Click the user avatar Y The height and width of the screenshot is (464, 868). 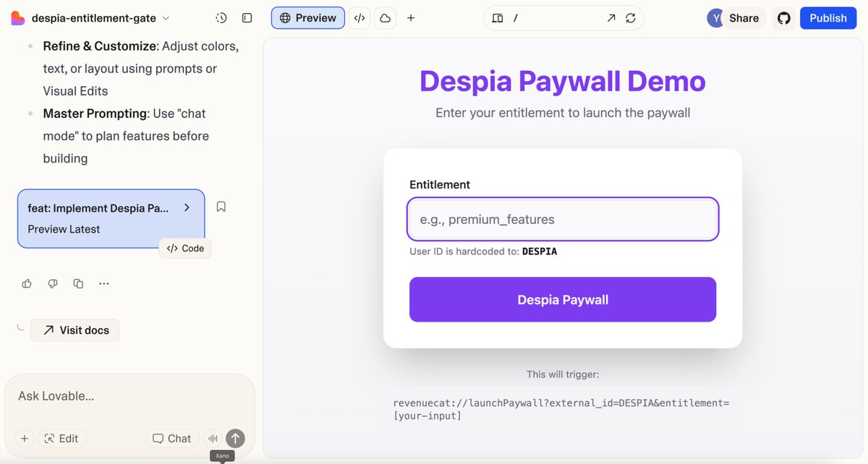[715, 18]
